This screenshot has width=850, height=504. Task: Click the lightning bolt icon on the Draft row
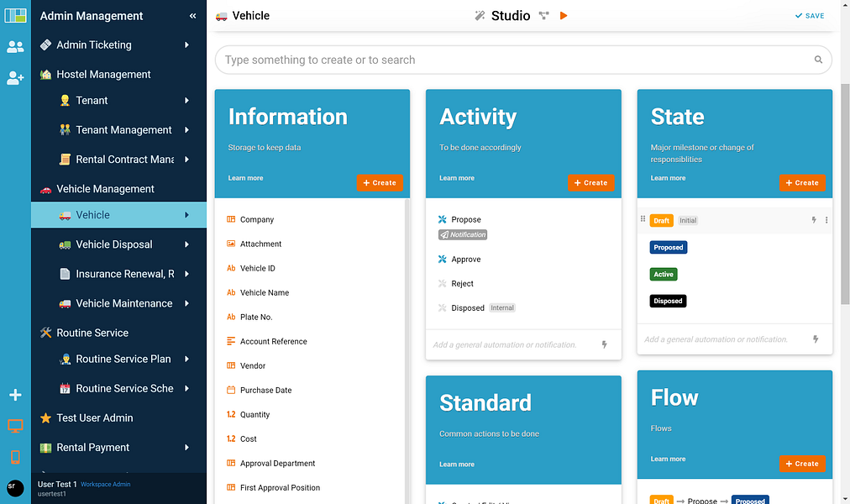tap(814, 220)
